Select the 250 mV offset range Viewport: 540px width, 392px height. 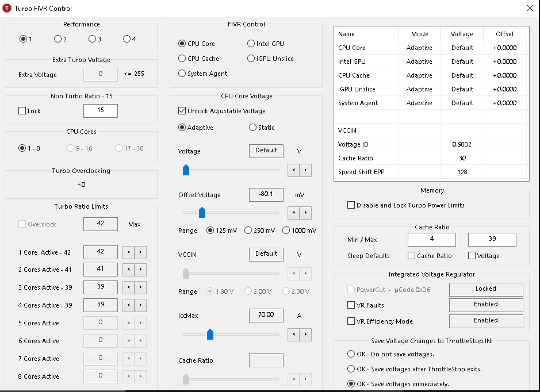(x=248, y=230)
